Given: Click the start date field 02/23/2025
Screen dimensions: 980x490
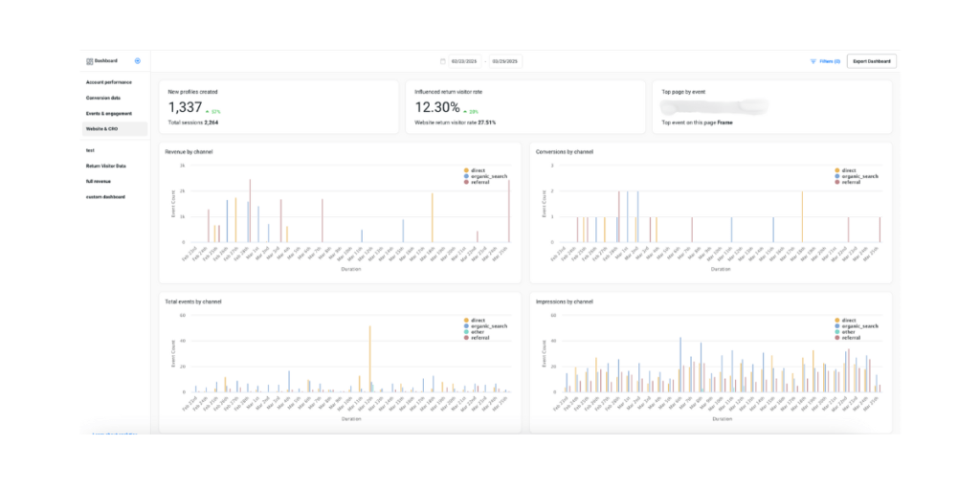Looking at the screenshot, I should click(x=464, y=61).
